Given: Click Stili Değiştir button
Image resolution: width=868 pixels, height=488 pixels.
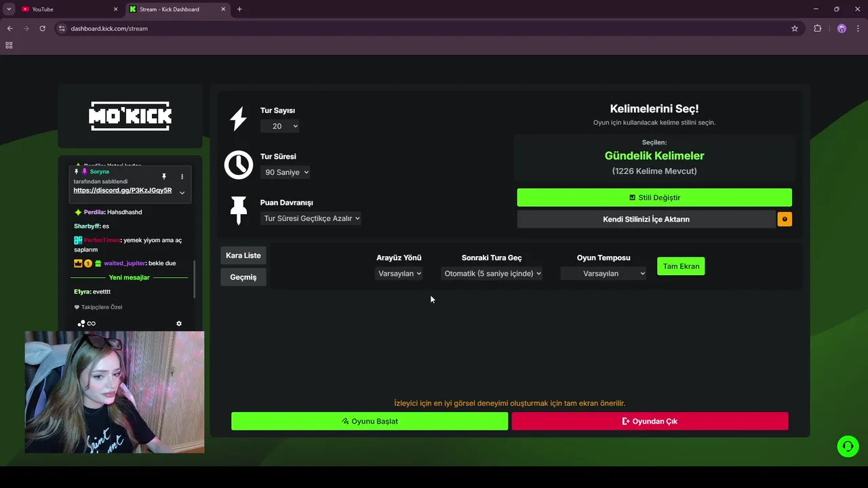Looking at the screenshot, I should coord(654,197).
